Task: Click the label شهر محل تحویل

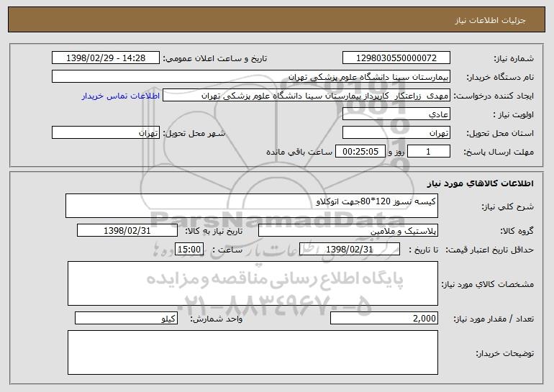Action: click(x=194, y=134)
